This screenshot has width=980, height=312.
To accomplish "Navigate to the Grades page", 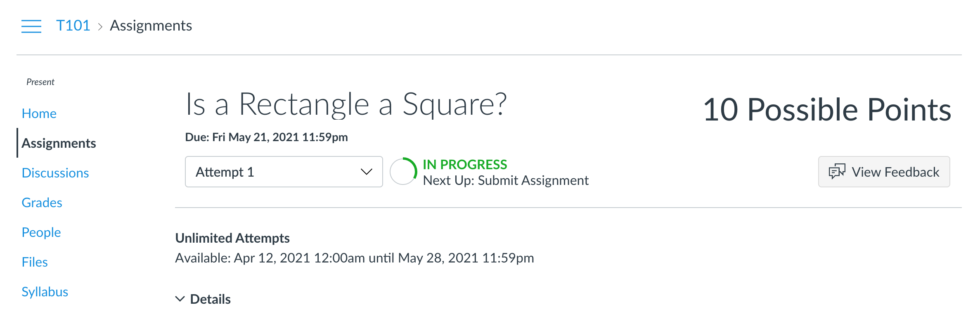I will click(42, 203).
